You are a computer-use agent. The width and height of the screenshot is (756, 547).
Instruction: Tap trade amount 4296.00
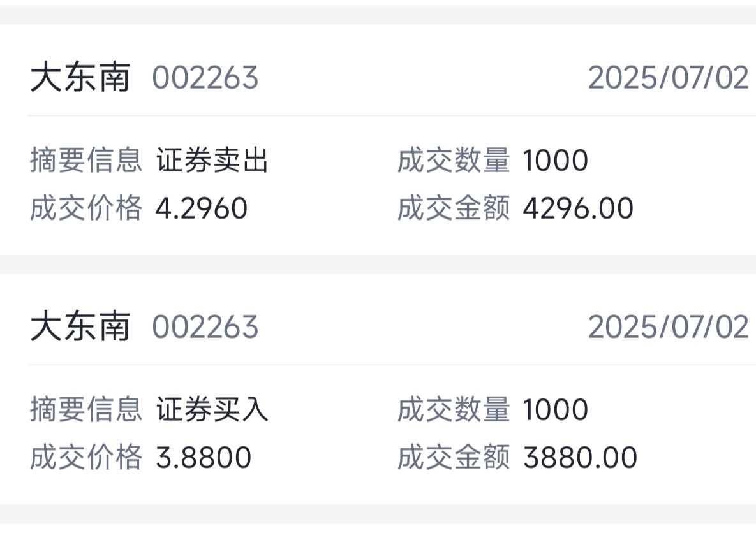578,208
